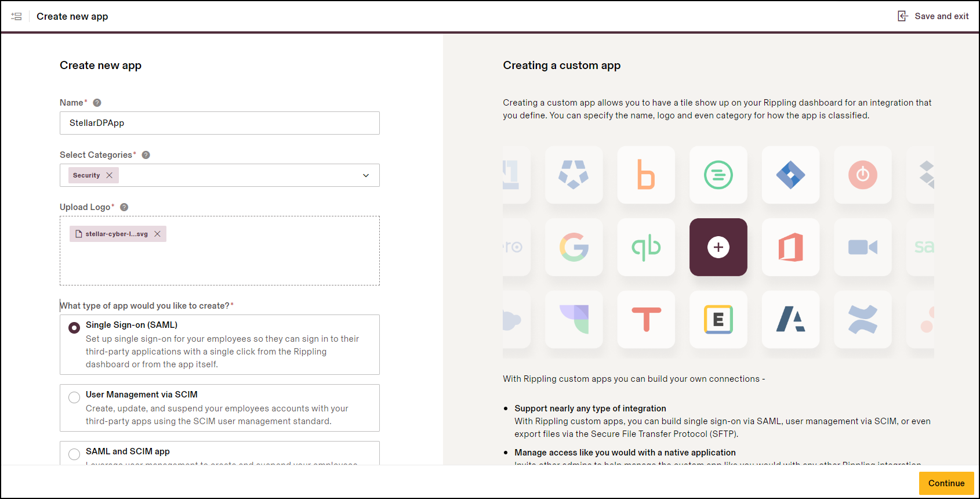Click the Google logo tile
Image resolution: width=980 pixels, height=499 pixels.
pos(574,247)
